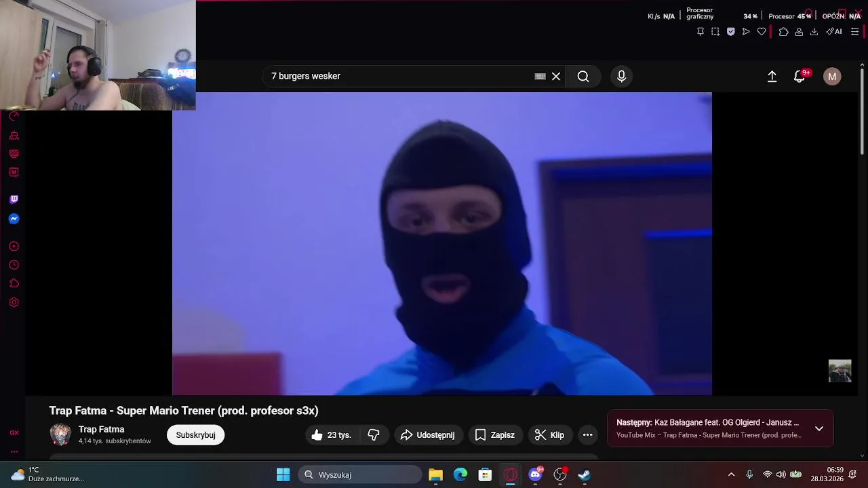Open the sidebar three-dots setup menu
The height and width of the screenshot is (488, 868).
click(x=14, y=451)
